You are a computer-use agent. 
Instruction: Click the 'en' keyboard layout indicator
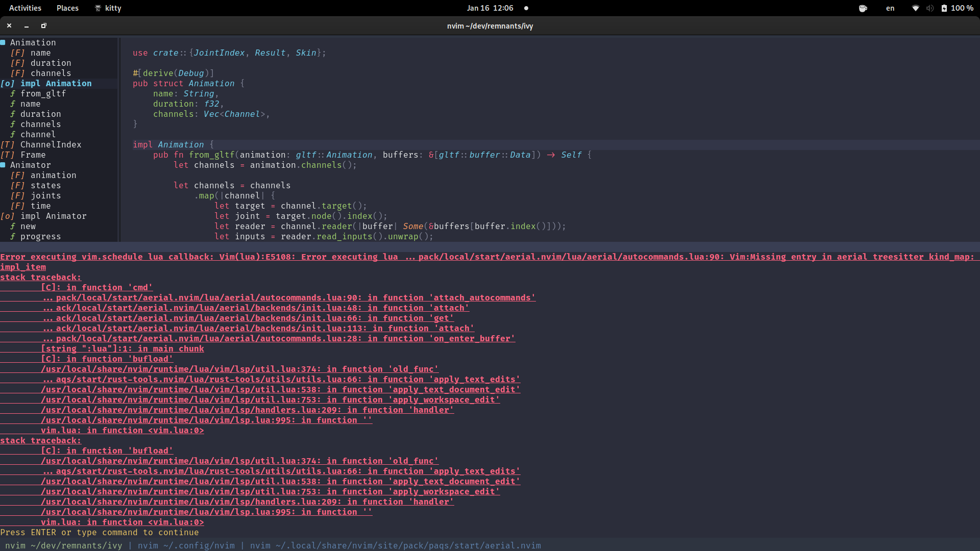point(890,8)
